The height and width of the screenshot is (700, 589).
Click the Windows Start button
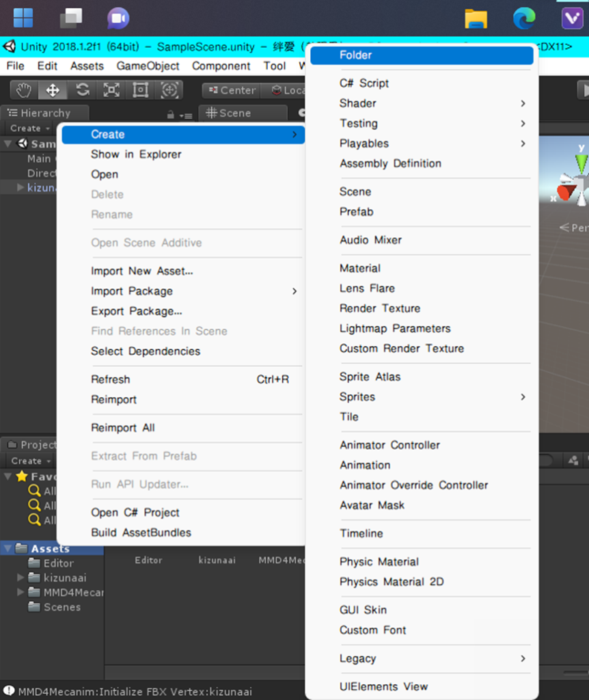pyautogui.click(x=23, y=18)
